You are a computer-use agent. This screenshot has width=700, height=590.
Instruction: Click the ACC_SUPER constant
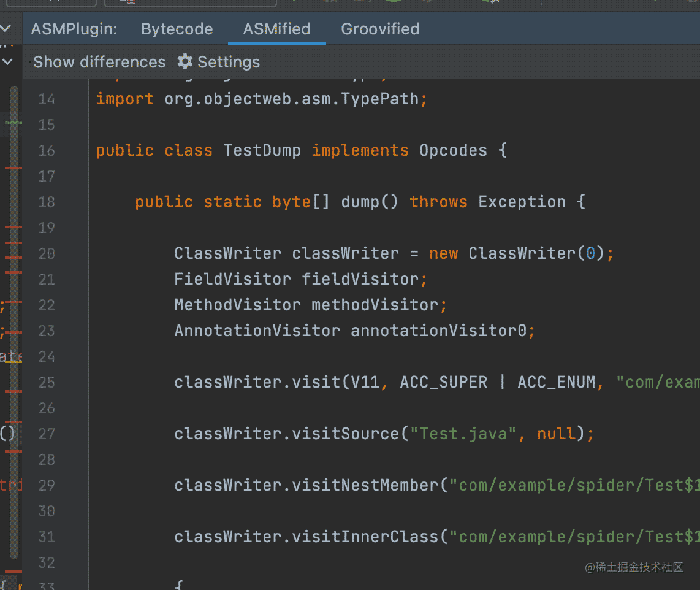click(x=444, y=383)
